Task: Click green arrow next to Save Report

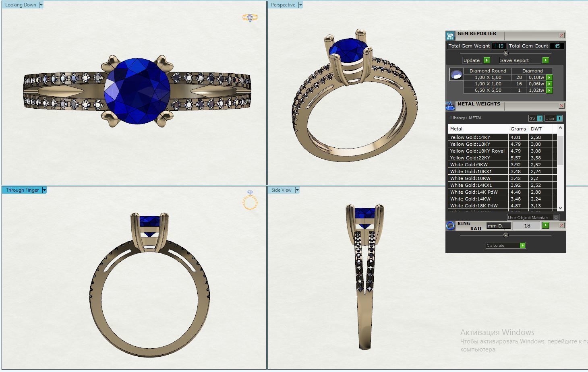Action: 545,60
